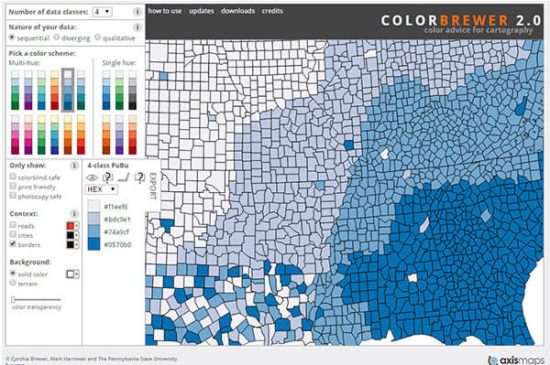Open the number of data classes dropdown
The height and width of the screenshot is (365, 550).
102,12
